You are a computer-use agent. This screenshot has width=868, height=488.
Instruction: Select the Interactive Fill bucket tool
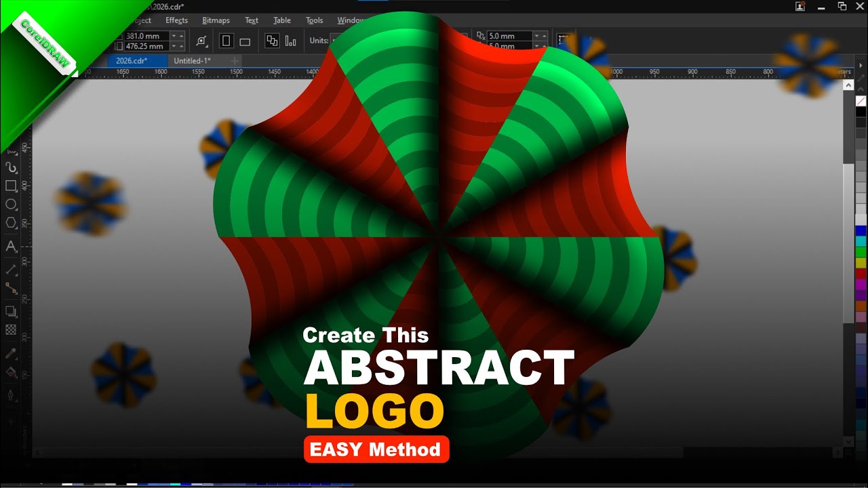pyautogui.click(x=11, y=372)
